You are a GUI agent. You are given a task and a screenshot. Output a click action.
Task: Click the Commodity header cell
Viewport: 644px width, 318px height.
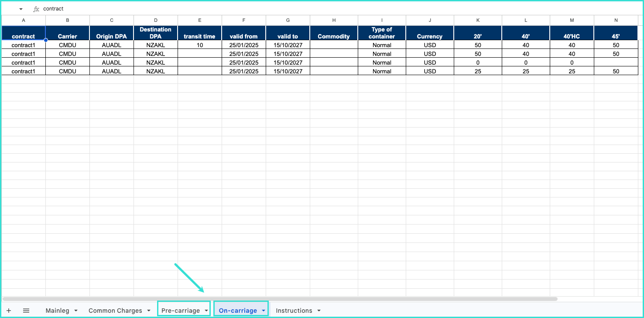334,33
